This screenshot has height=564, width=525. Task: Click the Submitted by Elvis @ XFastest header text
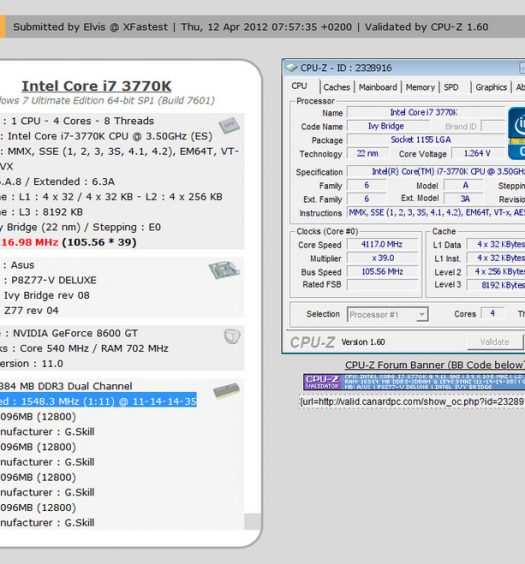(90, 27)
